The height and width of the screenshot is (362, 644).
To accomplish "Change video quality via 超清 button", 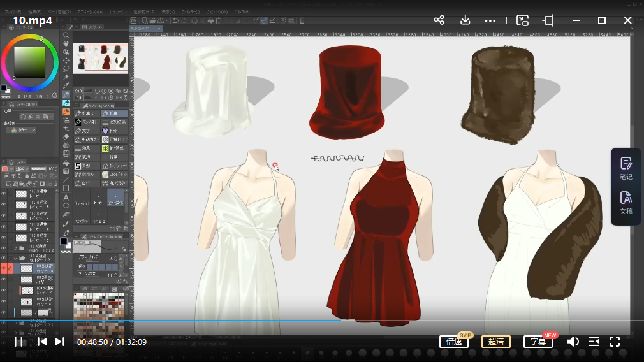I will [495, 342].
